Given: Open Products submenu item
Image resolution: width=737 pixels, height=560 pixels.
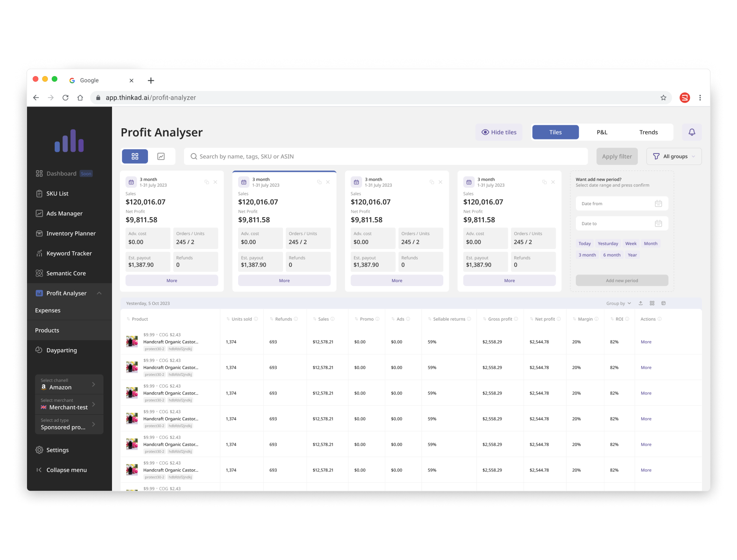Looking at the screenshot, I should click(x=47, y=330).
